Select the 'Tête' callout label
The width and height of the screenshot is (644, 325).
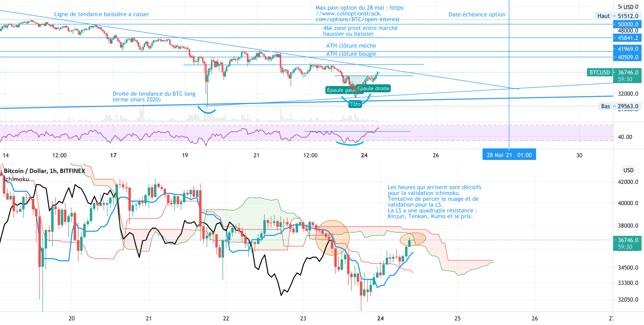coord(355,104)
